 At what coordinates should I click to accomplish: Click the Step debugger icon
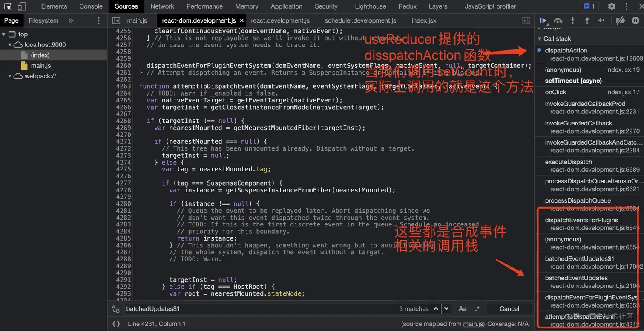[x=601, y=20]
